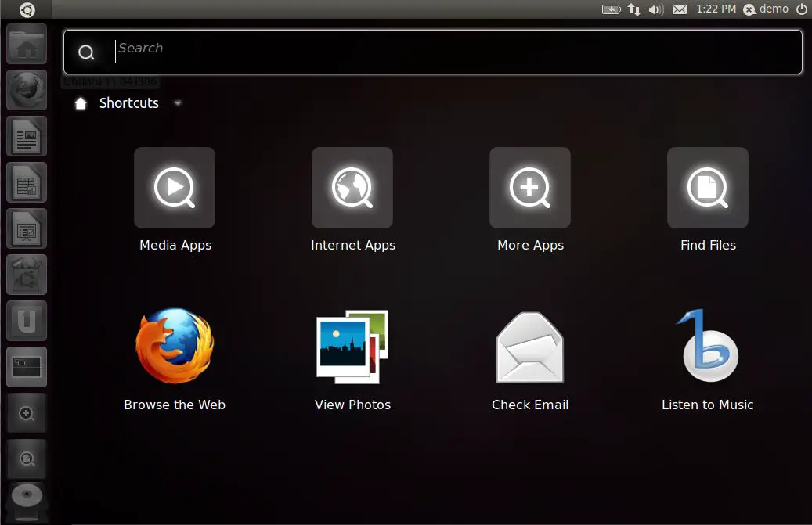Open LibreOffice Writer from the launcher
The height and width of the screenshot is (525, 812).
click(27, 137)
